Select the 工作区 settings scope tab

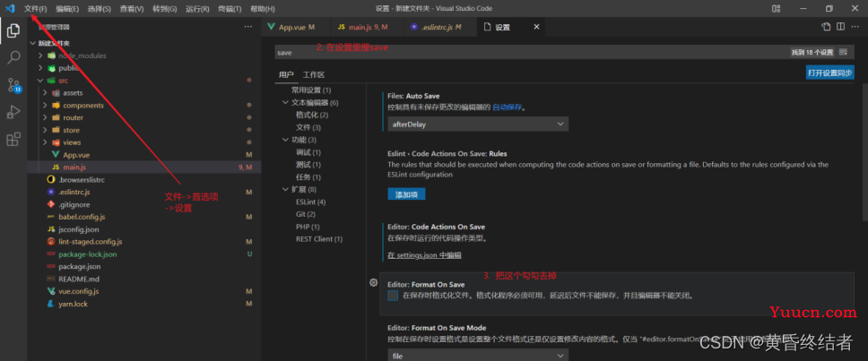(313, 74)
